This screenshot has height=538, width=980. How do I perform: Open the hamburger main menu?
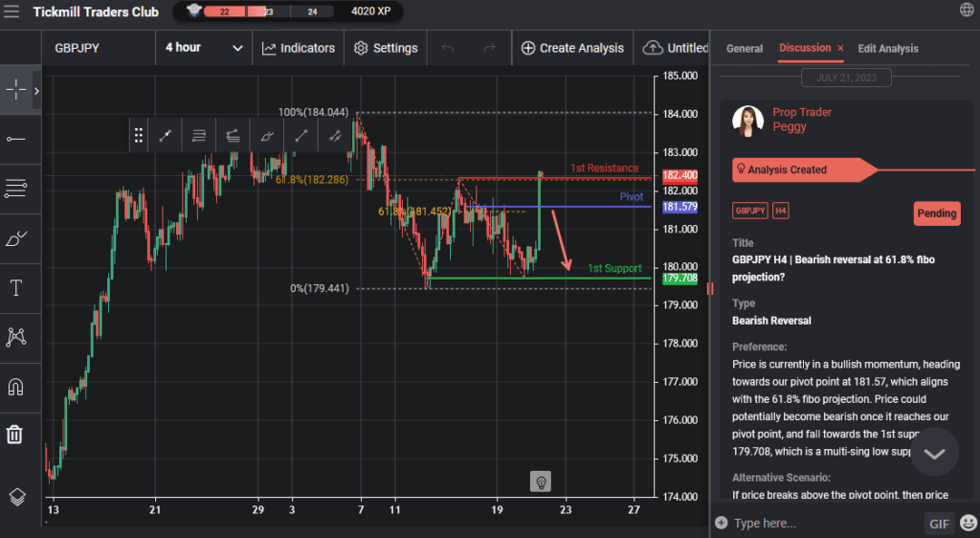point(11,11)
